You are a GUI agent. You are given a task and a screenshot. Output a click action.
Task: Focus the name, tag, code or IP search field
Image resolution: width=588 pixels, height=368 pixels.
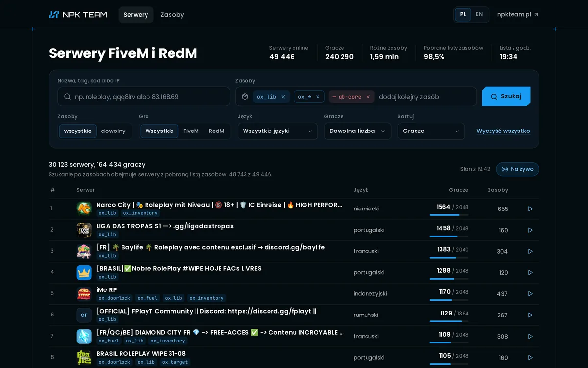144,97
